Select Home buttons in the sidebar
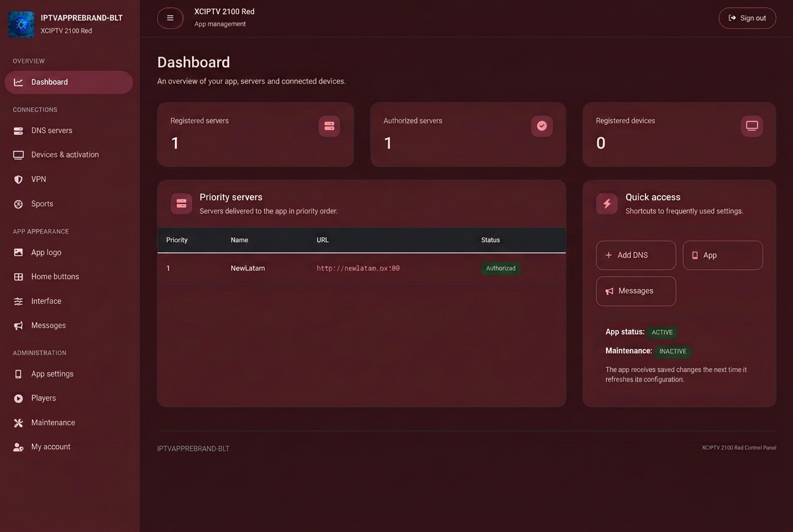Image resolution: width=793 pixels, height=532 pixels. (69, 277)
